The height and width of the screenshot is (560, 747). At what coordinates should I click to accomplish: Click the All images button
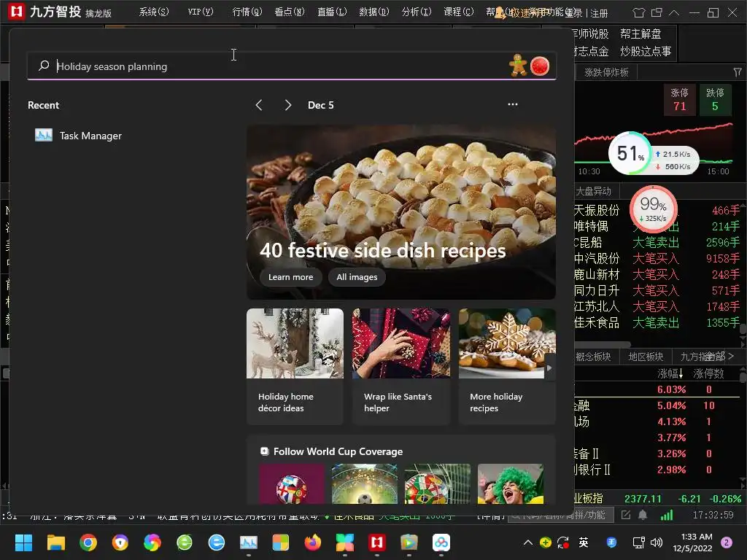click(x=357, y=277)
